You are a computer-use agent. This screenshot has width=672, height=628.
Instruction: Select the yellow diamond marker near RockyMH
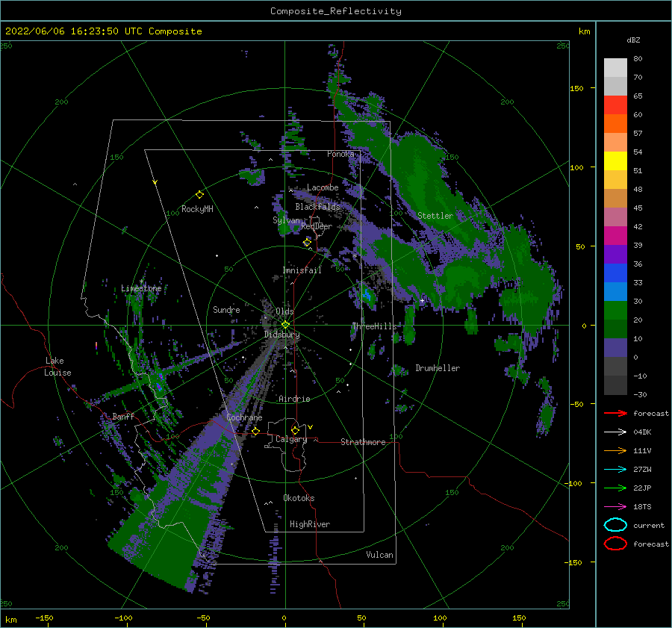pos(199,195)
